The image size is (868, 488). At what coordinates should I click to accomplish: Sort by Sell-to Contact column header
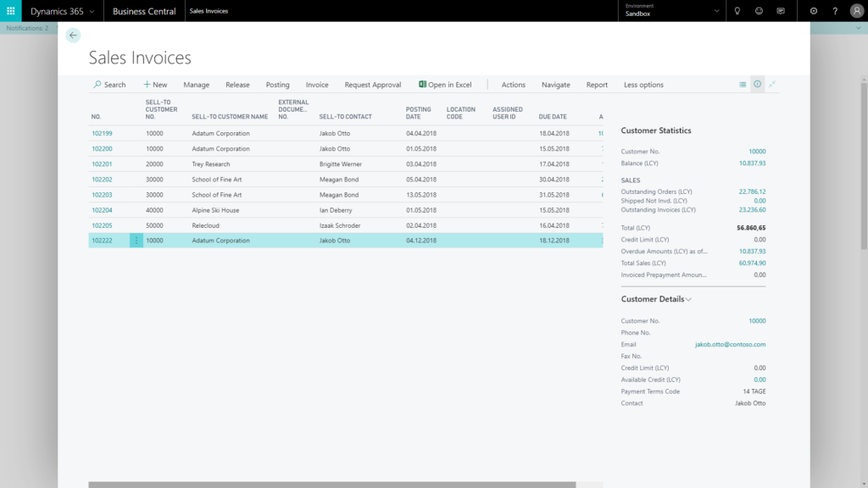(x=346, y=117)
